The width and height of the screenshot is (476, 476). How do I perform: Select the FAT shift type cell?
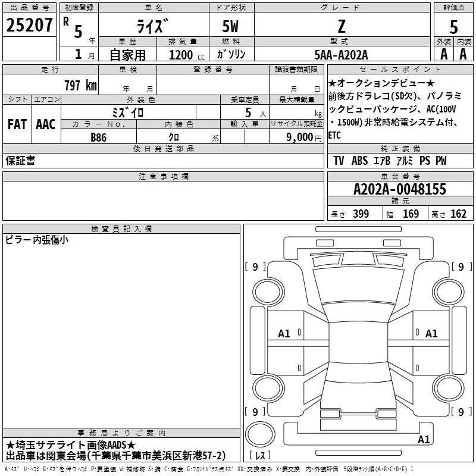[x=16, y=124]
